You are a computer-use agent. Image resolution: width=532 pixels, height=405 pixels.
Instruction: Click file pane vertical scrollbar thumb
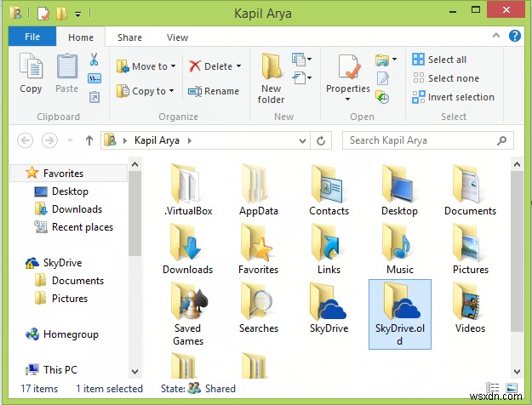(517, 251)
